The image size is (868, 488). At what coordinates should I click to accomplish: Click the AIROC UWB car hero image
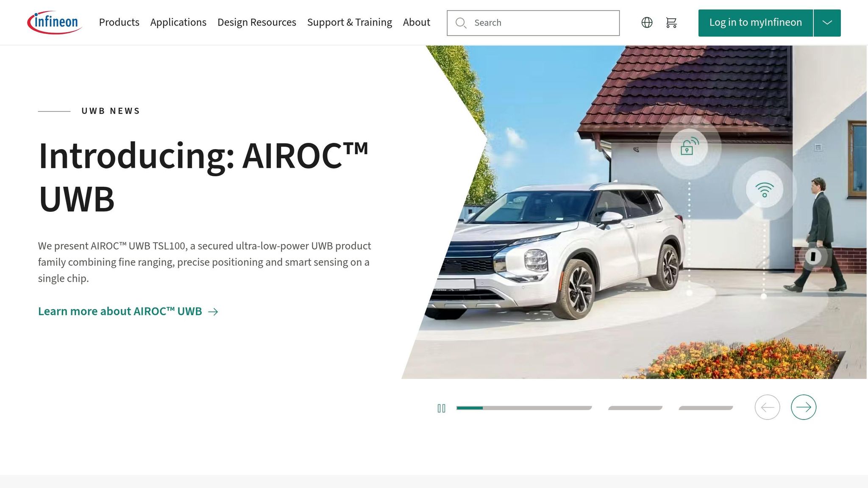634,212
